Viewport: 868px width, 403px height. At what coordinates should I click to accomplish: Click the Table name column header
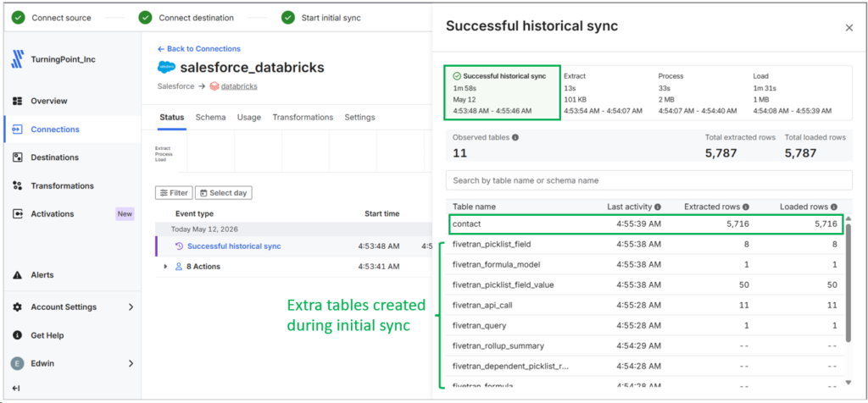click(474, 207)
